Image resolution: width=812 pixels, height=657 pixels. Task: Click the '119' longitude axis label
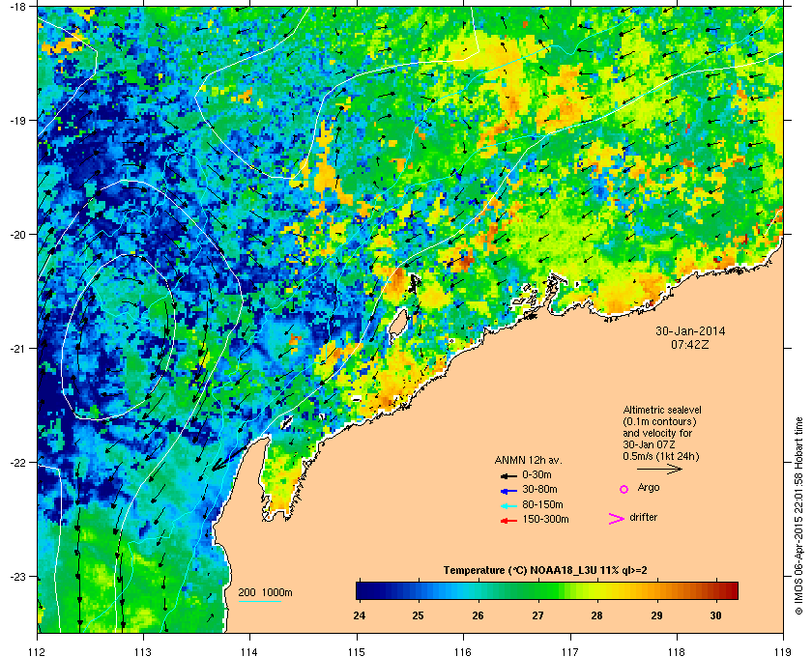(x=783, y=651)
